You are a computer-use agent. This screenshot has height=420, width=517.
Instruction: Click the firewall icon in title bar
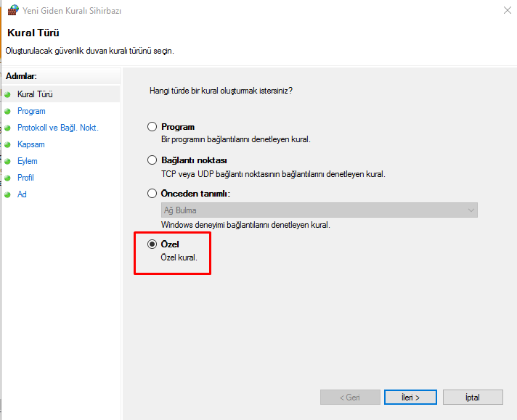(12, 10)
